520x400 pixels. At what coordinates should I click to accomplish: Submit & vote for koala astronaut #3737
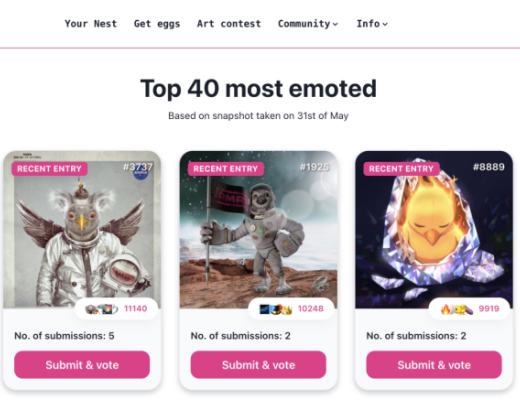[82, 365]
